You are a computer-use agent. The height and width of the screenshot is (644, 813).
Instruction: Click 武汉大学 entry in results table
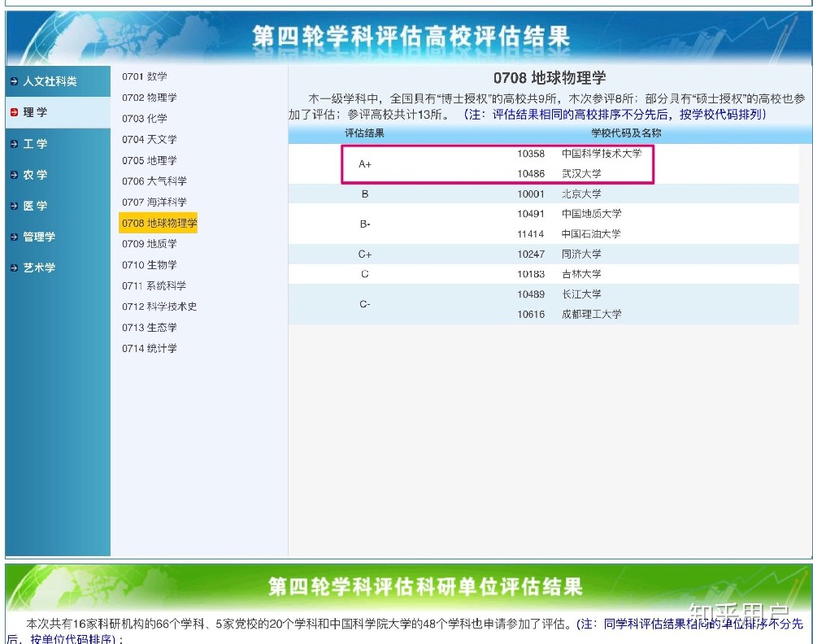pos(581,174)
